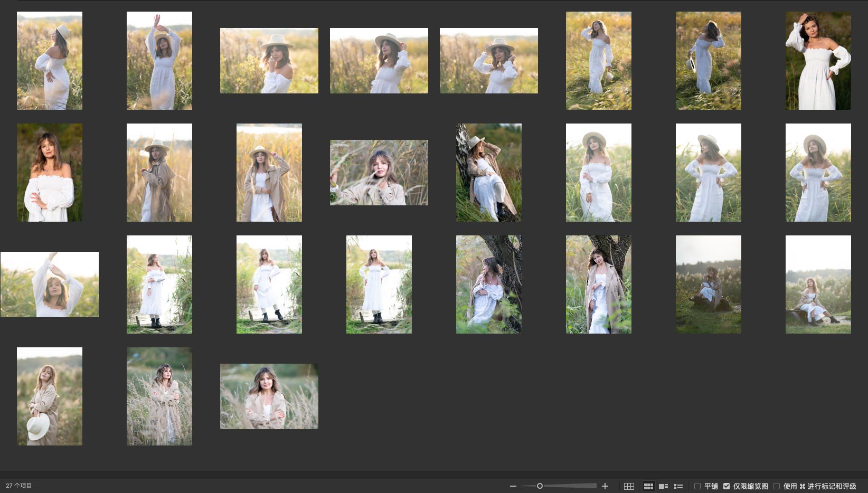Select photo of woman leaning against birch tree
Image resolution: width=868 pixels, height=493 pixels.
(488, 173)
